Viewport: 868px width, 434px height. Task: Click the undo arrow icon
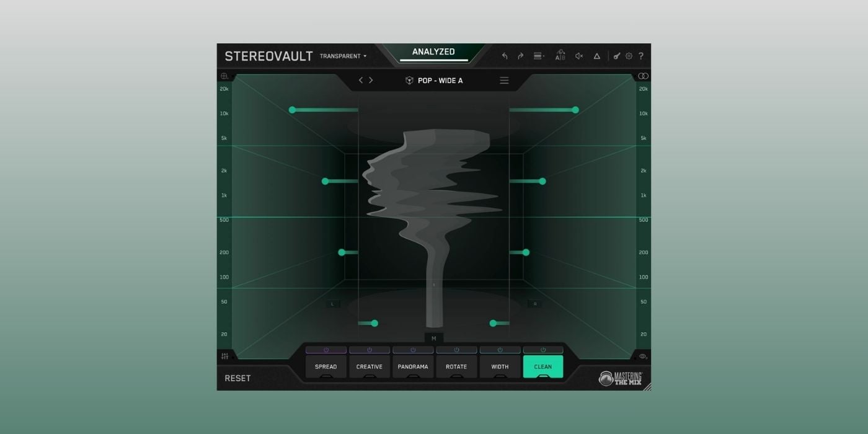coord(505,56)
